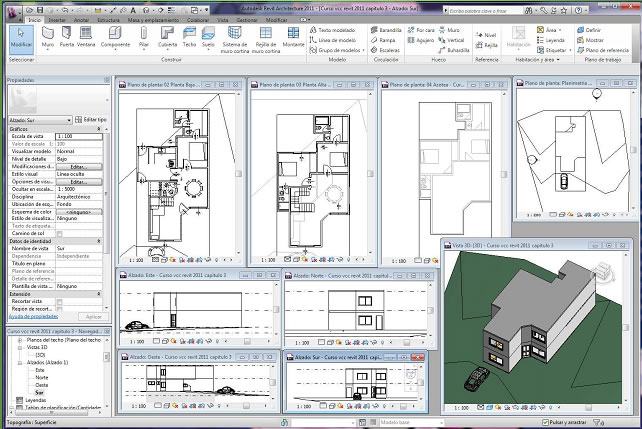Image resolution: width=642 pixels, height=429 pixels.
Task: Select the Oeste elevation in project browser
Action: pos(41,387)
